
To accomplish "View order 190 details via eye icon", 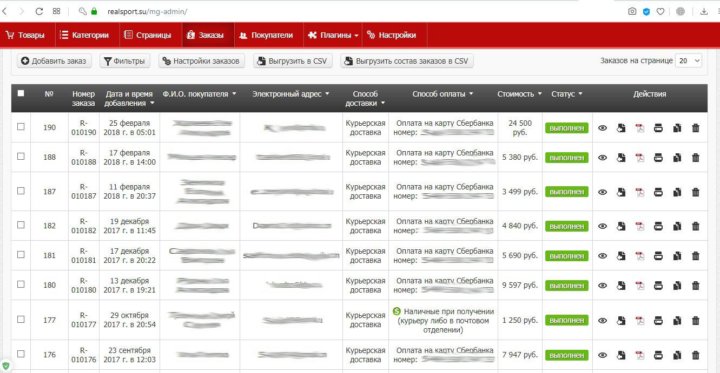I will pos(602,128).
